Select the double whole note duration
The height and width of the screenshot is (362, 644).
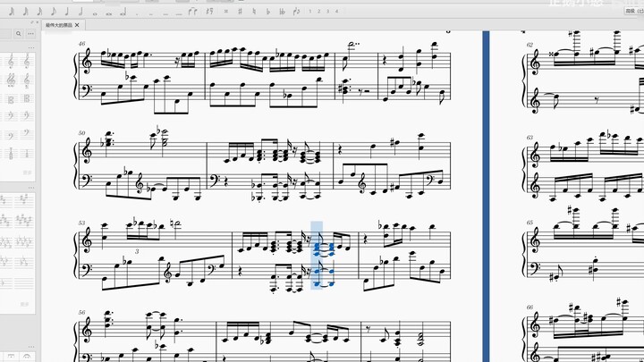pos(109,13)
